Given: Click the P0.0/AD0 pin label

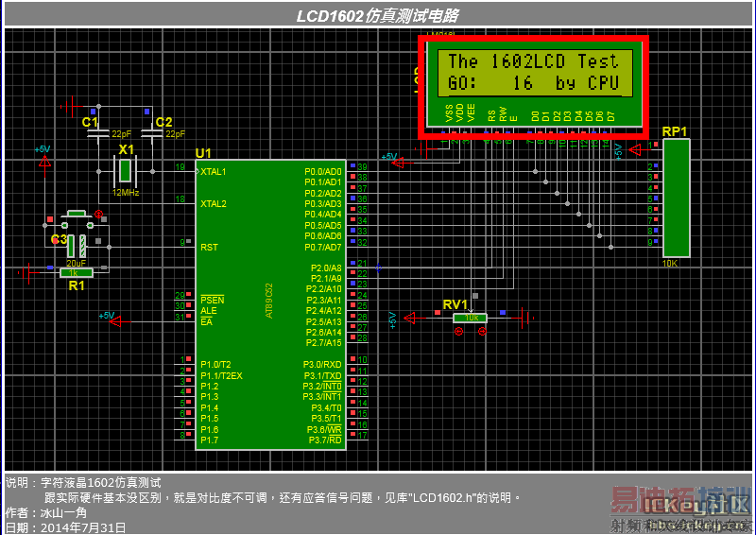Looking at the screenshot, I should point(322,172).
